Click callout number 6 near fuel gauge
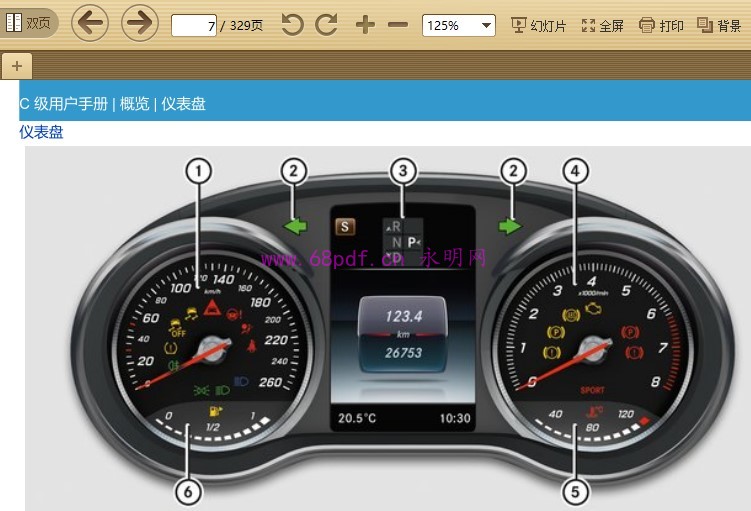The height and width of the screenshot is (511, 751). (x=187, y=491)
